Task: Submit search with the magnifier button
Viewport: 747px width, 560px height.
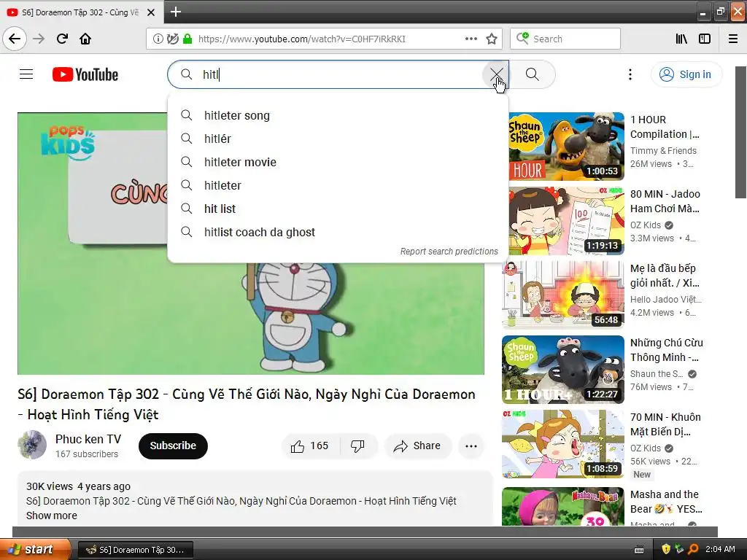Action: (532, 74)
